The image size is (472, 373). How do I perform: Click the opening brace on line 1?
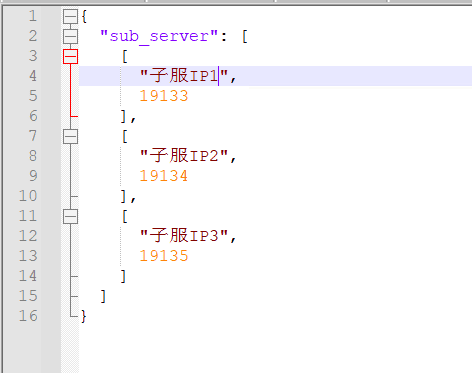click(x=84, y=16)
